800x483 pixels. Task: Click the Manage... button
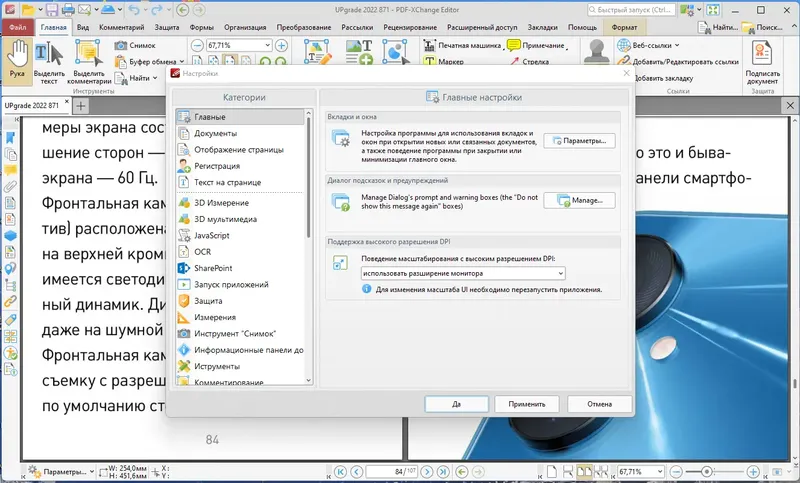pos(579,200)
